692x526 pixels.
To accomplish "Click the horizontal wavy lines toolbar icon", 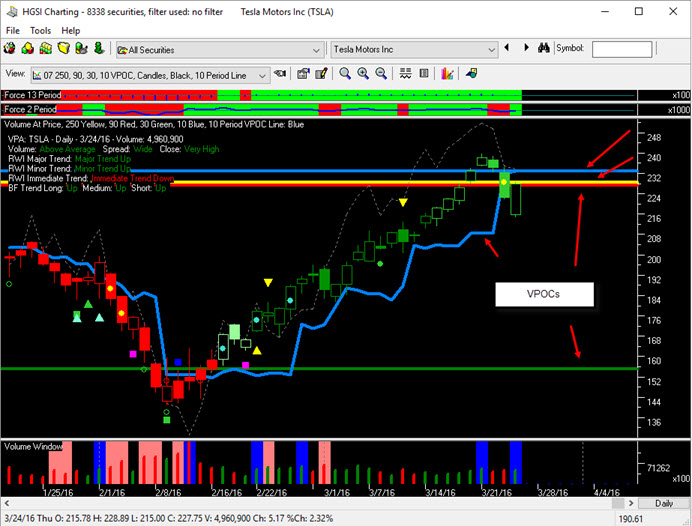I will pyautogui.click(x=405, y=74).
